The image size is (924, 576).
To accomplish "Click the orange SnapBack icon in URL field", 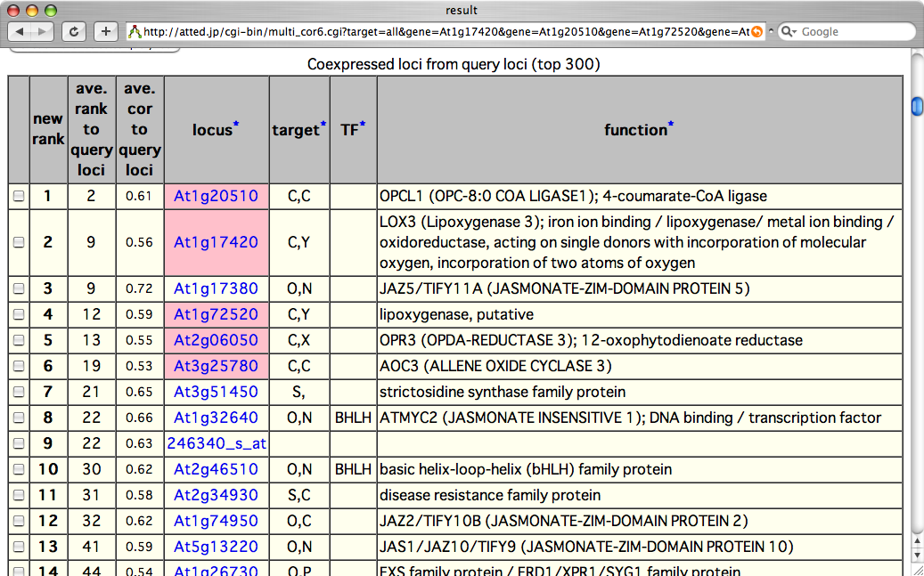I will pos(757,32).
